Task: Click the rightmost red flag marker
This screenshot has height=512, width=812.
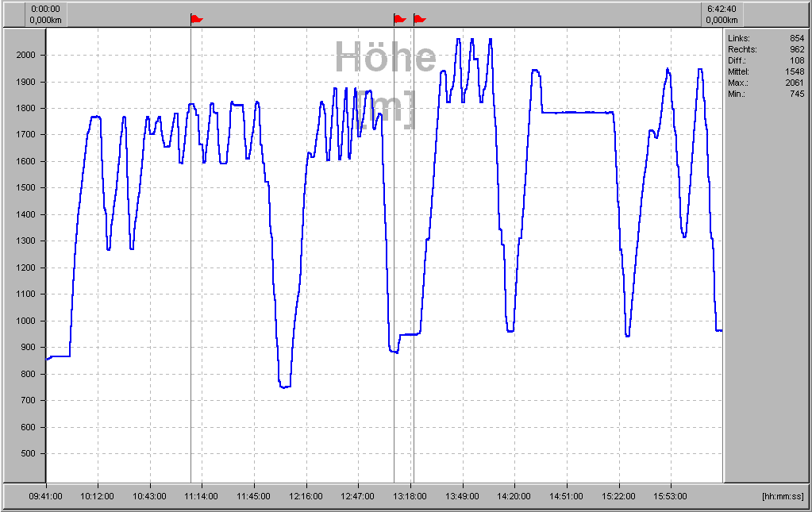Action: 420,18
